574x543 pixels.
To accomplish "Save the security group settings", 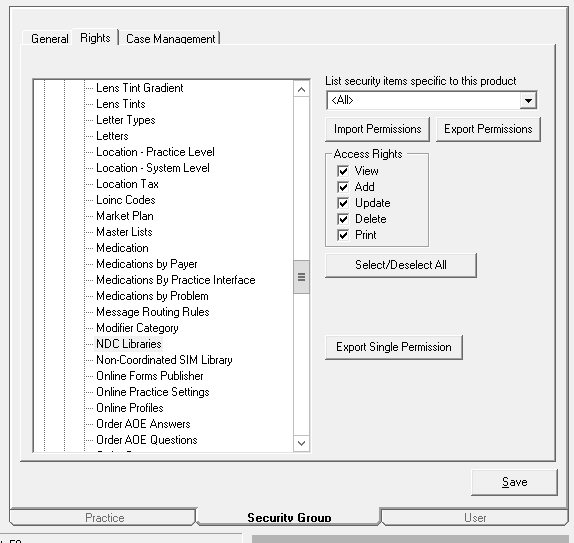I will tap(514, 482).
